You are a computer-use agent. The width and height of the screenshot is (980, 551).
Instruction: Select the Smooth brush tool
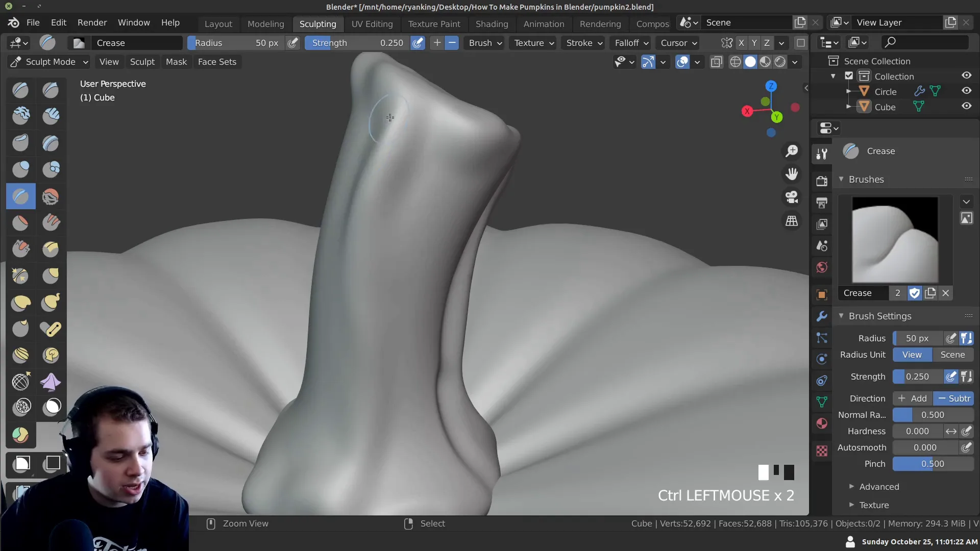51,196
